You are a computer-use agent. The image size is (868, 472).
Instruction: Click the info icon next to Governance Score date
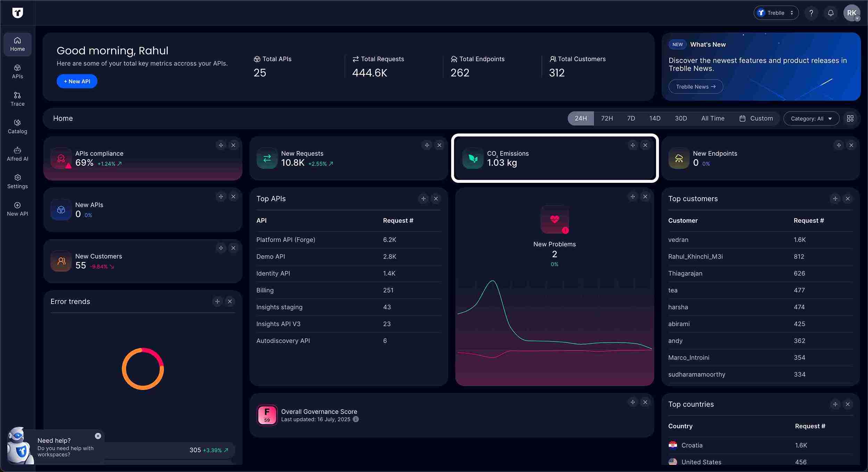click(x=356, y=419)
